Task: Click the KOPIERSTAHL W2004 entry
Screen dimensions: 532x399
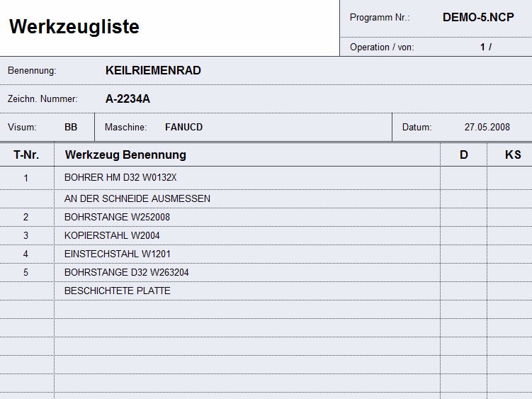Action: 113,236
